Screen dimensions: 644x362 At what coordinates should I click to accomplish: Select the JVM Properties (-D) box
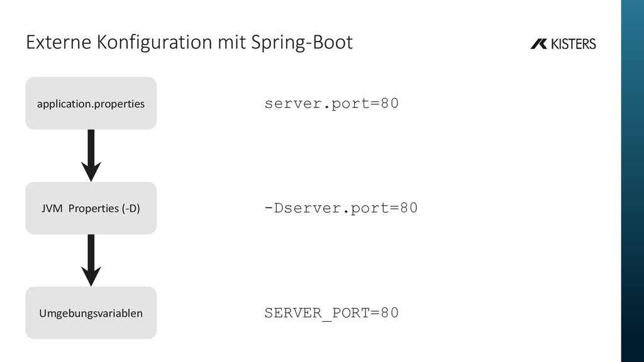91,208
